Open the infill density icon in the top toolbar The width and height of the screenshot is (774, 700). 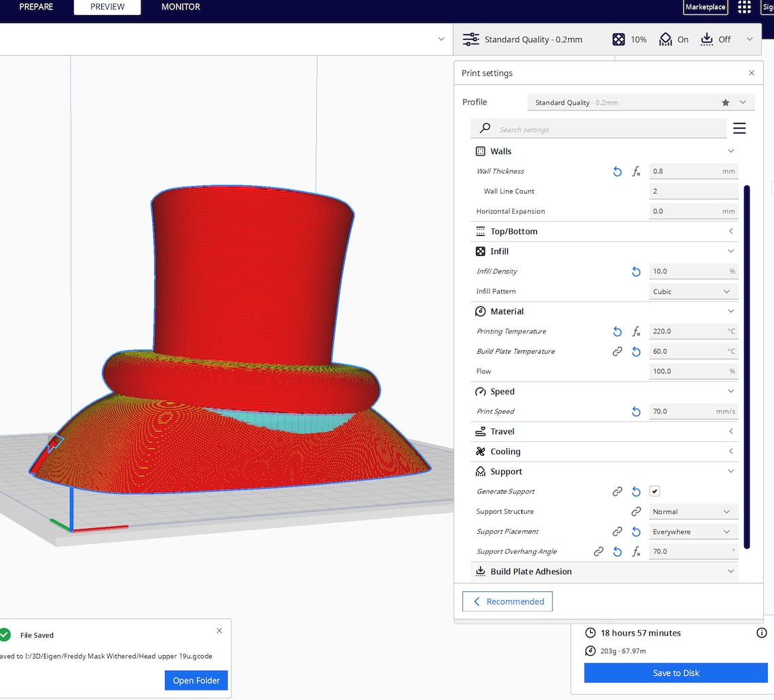[618, 39]
